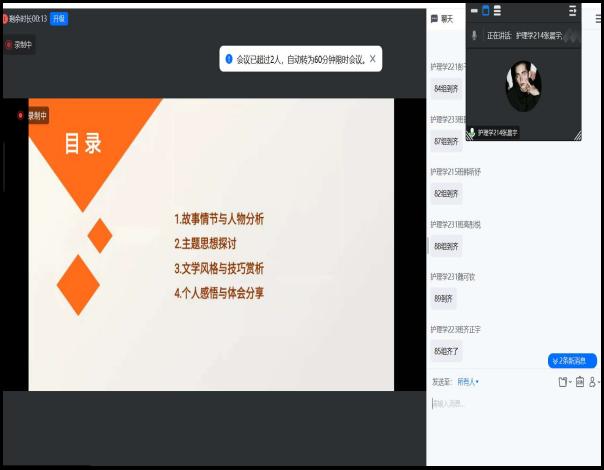Click the 84组到齐 chat message bubble

[447, 88]
